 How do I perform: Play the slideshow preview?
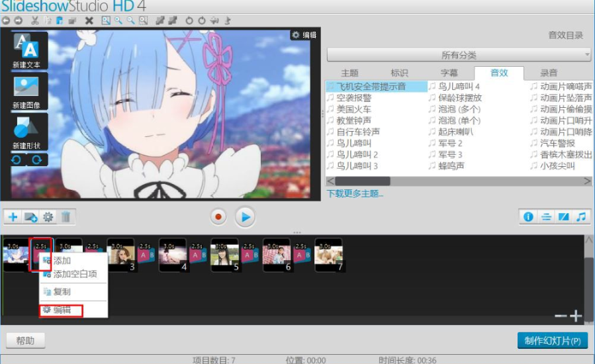point(245,216)
